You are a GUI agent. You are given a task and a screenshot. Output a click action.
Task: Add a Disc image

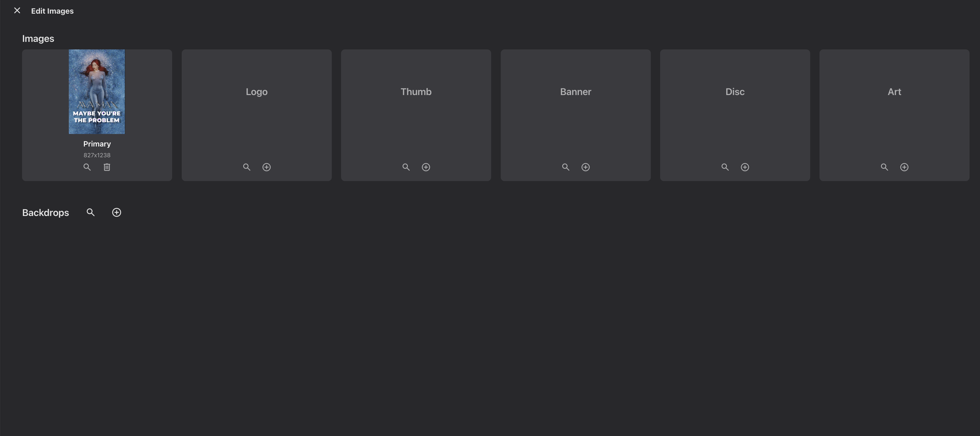pyautogui.click(x=745, y=167)
